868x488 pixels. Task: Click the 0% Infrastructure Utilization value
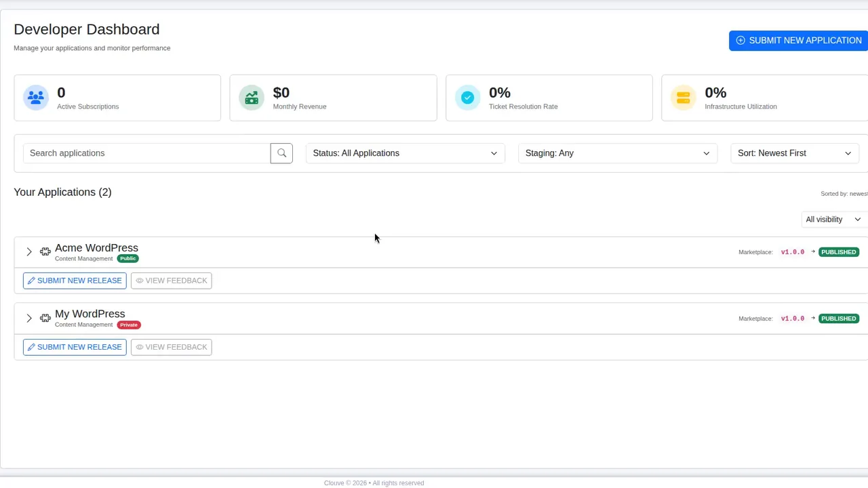(715, 93)
